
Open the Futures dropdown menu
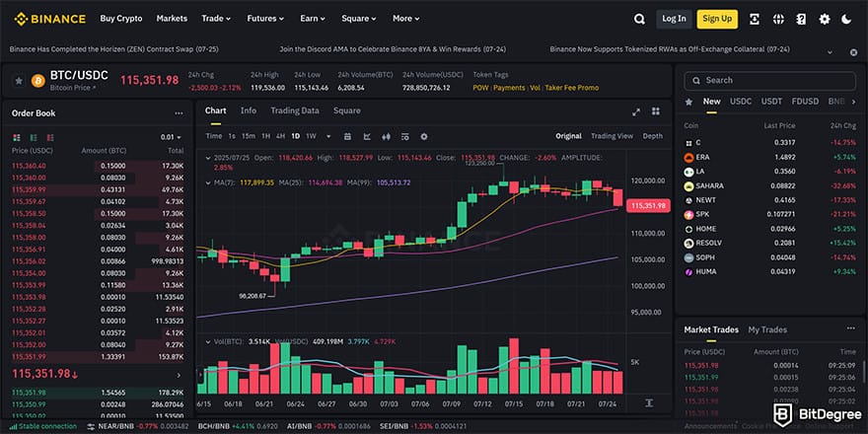[x=265, y=19]
